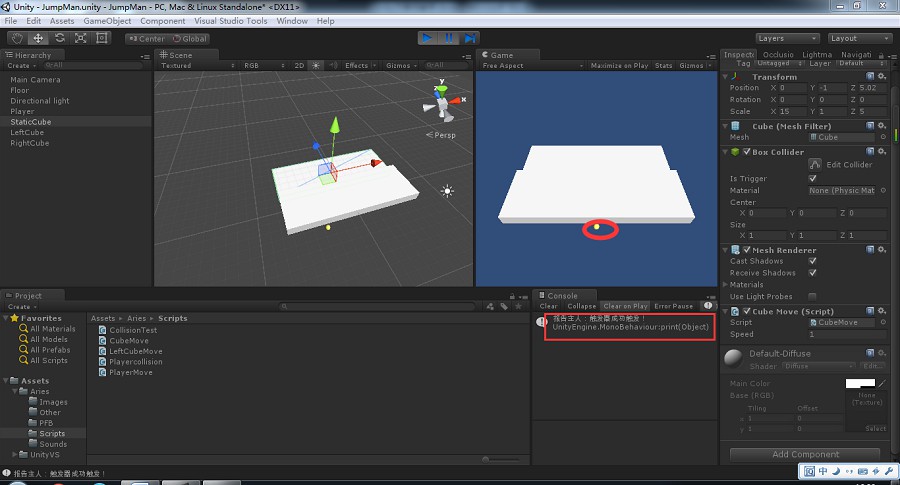The image size is (900, 485).
Task: Click Clear in the Console
Action: point(548,306)
